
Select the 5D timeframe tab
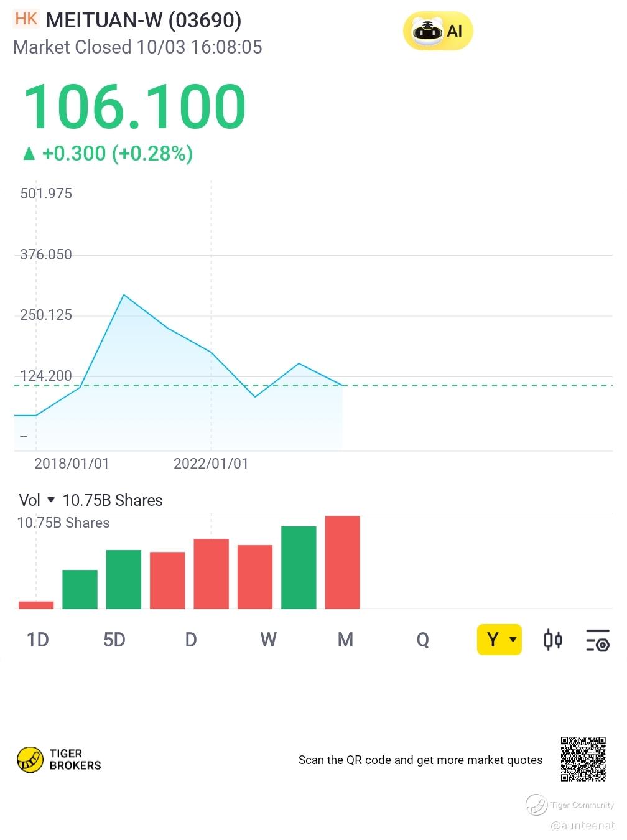click(x=114, y=640)
